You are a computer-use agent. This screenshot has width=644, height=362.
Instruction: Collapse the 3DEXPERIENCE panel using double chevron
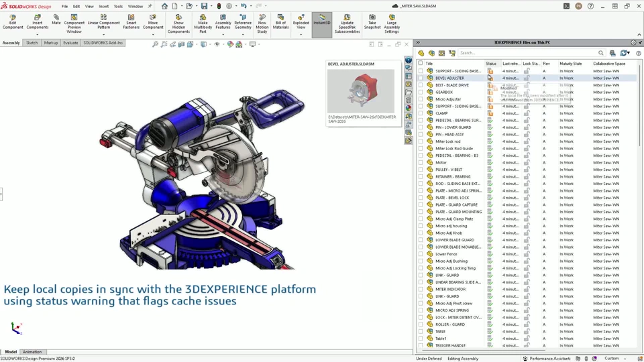[418, 43]
